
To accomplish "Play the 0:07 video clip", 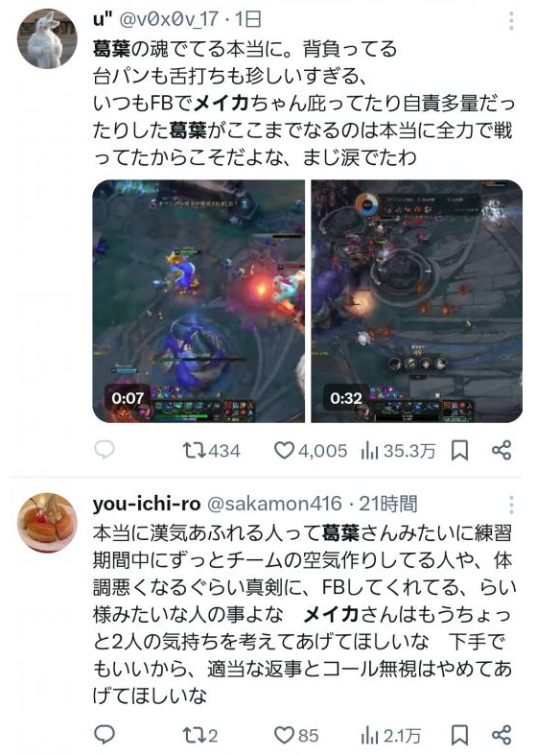I will [198, 301].
